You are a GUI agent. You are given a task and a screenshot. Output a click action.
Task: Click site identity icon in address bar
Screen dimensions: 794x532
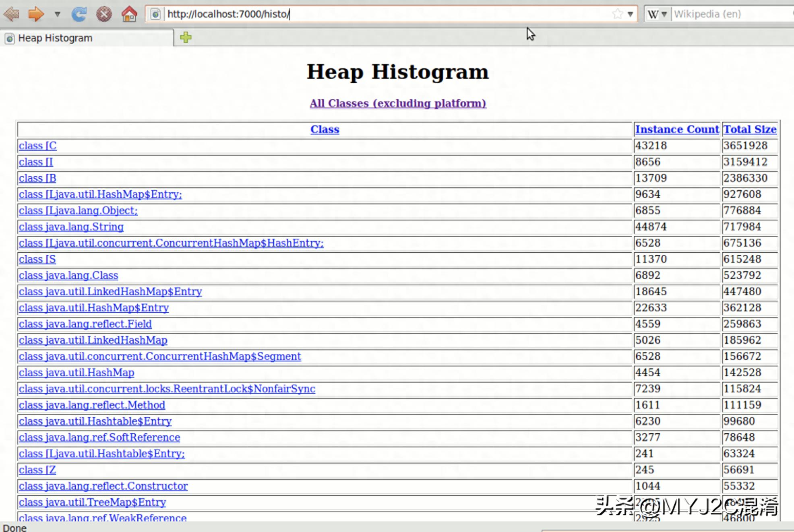155,14
